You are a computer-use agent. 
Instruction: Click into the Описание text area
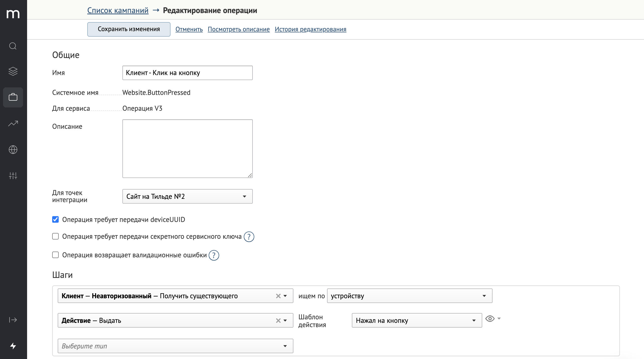(x=187, y=149)
